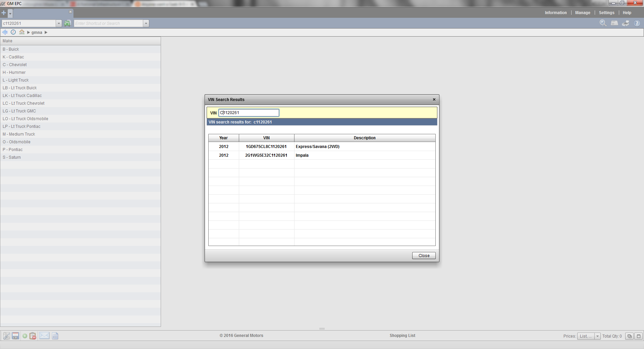Viewport: 644px width, 349px height.
Task: Select B - Buick in the Make list
Action: coord(80,49)
